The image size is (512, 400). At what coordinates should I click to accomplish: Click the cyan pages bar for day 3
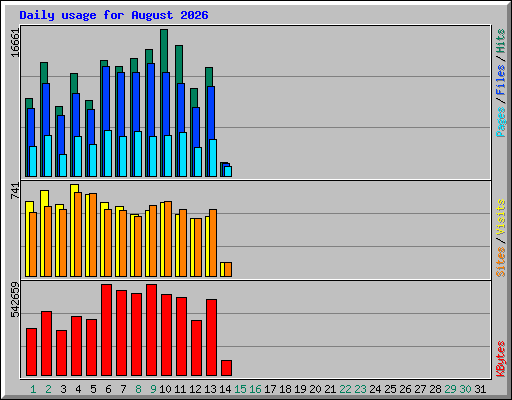click(63, 165)
